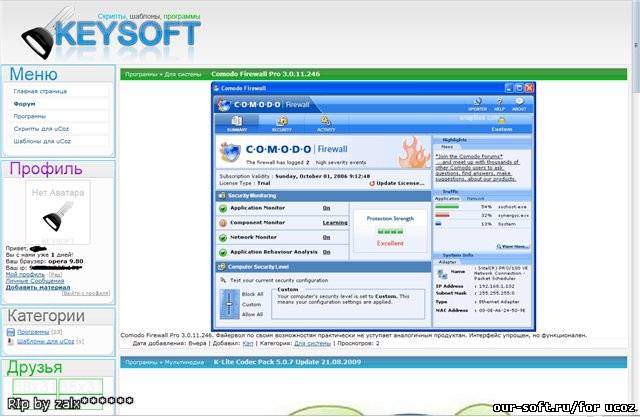Open the Для системы category link under post
Screen dimensions: 640x417
coord(312,344)
